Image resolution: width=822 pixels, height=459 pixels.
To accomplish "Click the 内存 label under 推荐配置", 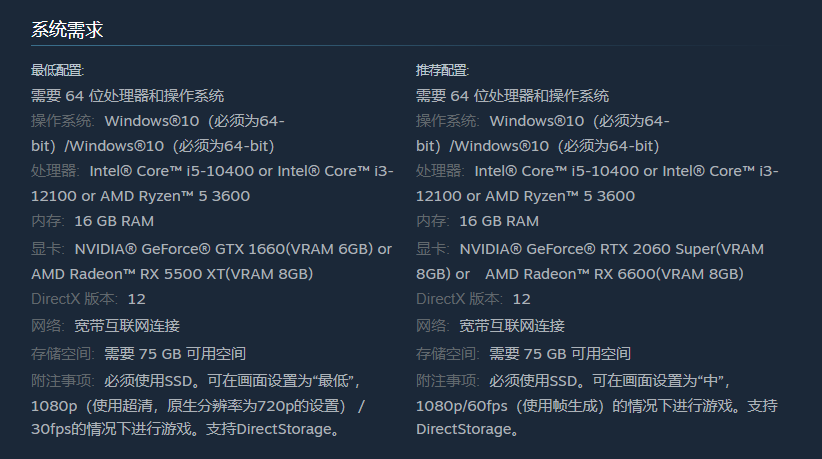I will 431,221.
